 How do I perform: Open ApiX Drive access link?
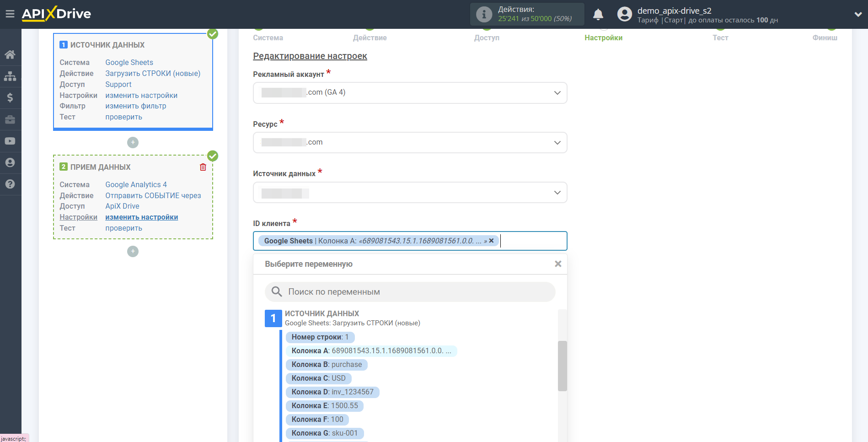click(x=123, y=206)
